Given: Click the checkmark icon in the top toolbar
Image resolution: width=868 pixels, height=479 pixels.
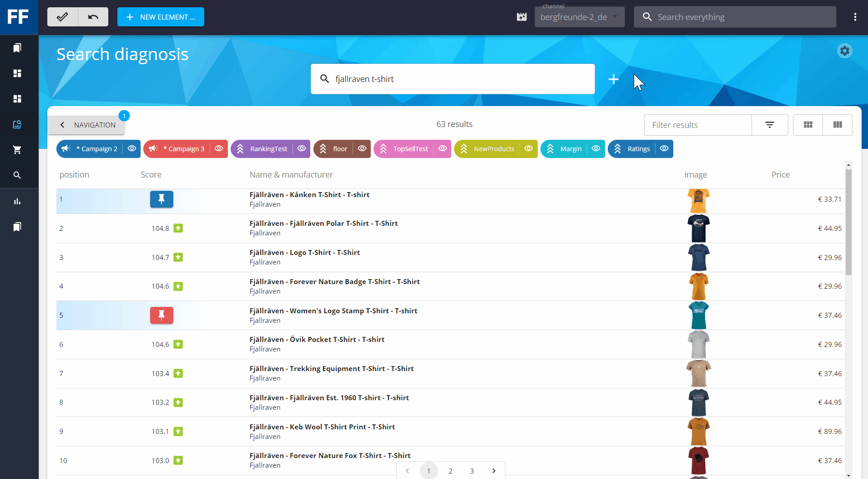Looking at the screenshot, I should (63, 17).
